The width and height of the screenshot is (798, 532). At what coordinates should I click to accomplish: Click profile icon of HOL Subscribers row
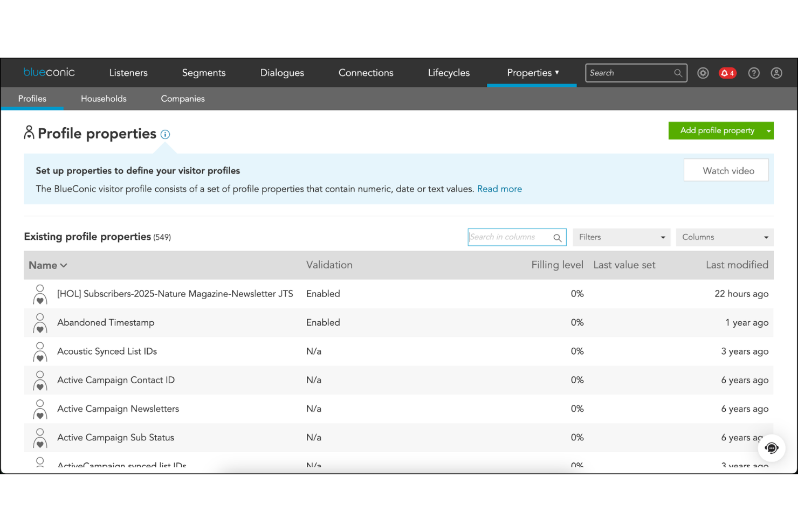tap(40, 295)
